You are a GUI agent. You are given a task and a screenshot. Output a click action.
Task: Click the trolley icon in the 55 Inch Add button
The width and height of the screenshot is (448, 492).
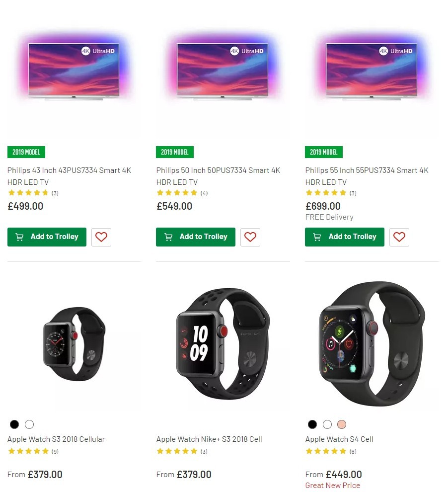tap(317, 237)
